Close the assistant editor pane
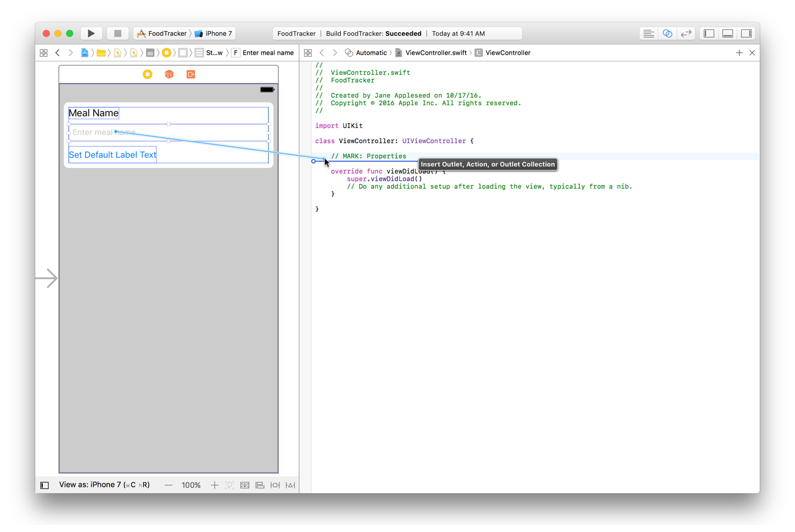The image size is (795, 532). pyautogui.click(x=752, y=53)
